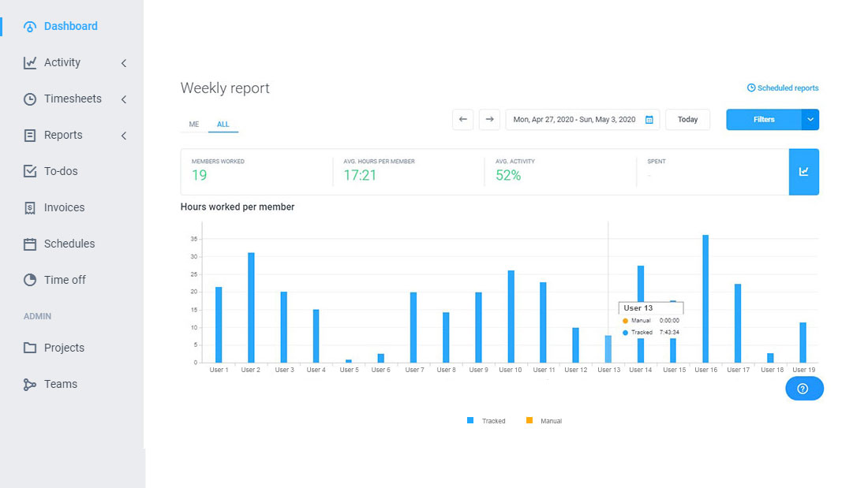
Task: Click the User 2 bar in chart
Action: (x=251, y=307)
